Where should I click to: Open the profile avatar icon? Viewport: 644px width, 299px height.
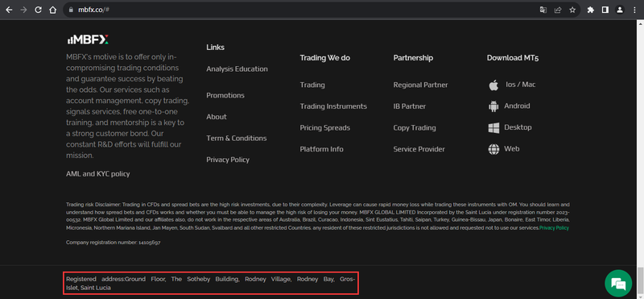[x=620, y=10]
